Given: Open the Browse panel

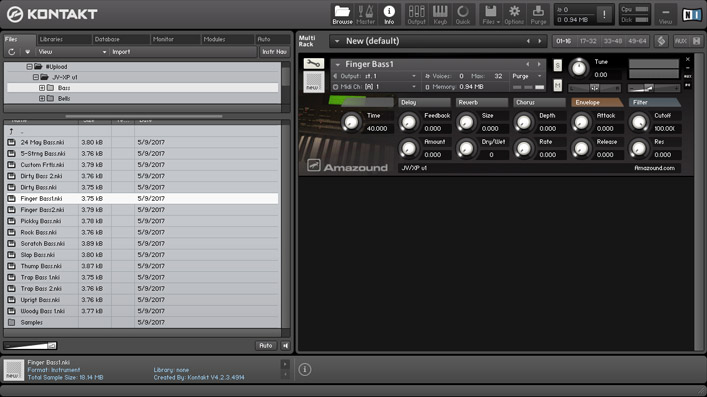Looking at the screenshot, I should [342, 14].
